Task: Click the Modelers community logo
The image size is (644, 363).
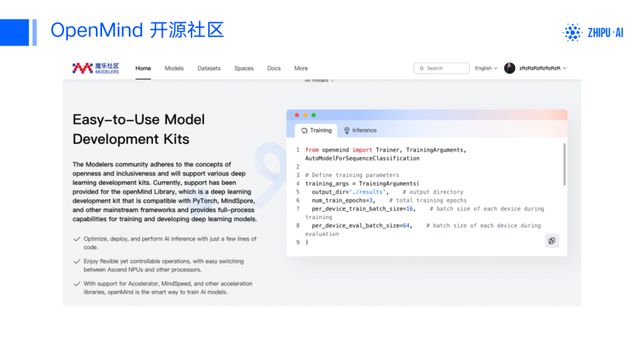Action: click(95, 68)
